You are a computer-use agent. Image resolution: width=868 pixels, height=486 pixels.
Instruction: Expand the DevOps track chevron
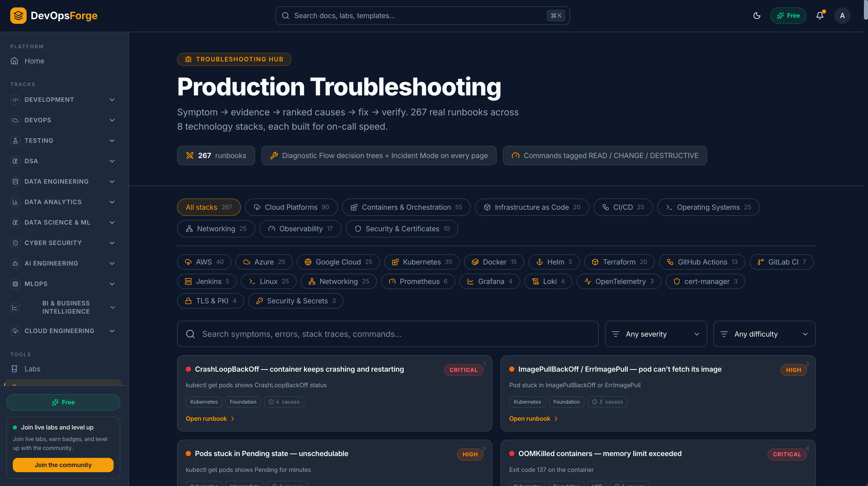pyautogui.click(x=112, y=120)
